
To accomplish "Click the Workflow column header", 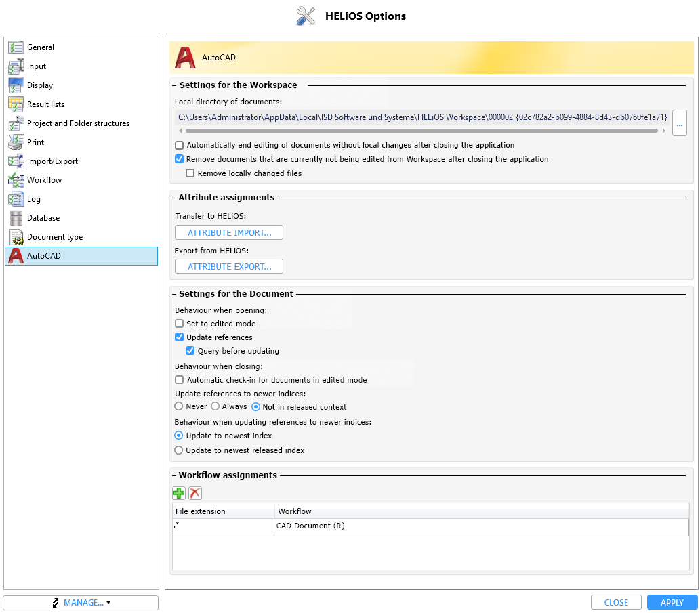I will (x=482, y=511).
